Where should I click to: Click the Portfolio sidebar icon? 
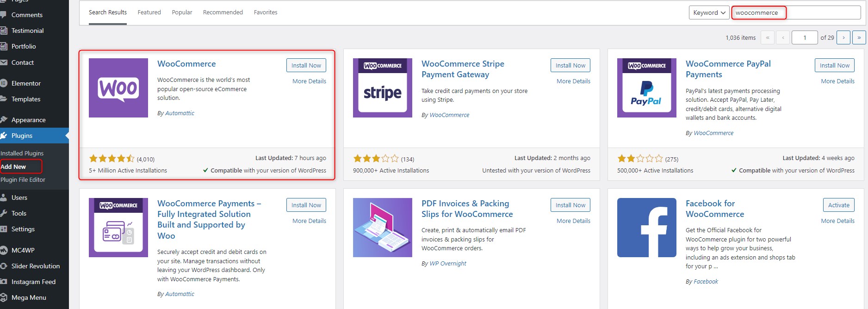pos(3,46)
